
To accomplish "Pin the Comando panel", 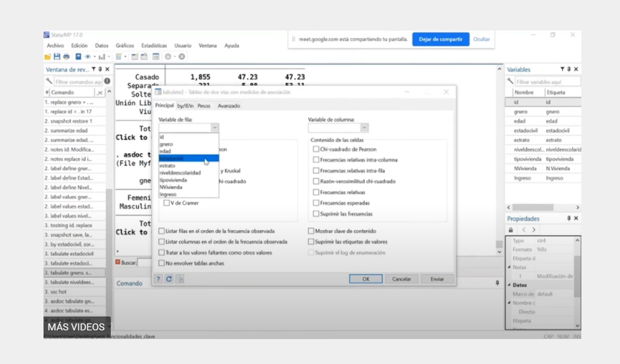I will [x=498, y=283].
